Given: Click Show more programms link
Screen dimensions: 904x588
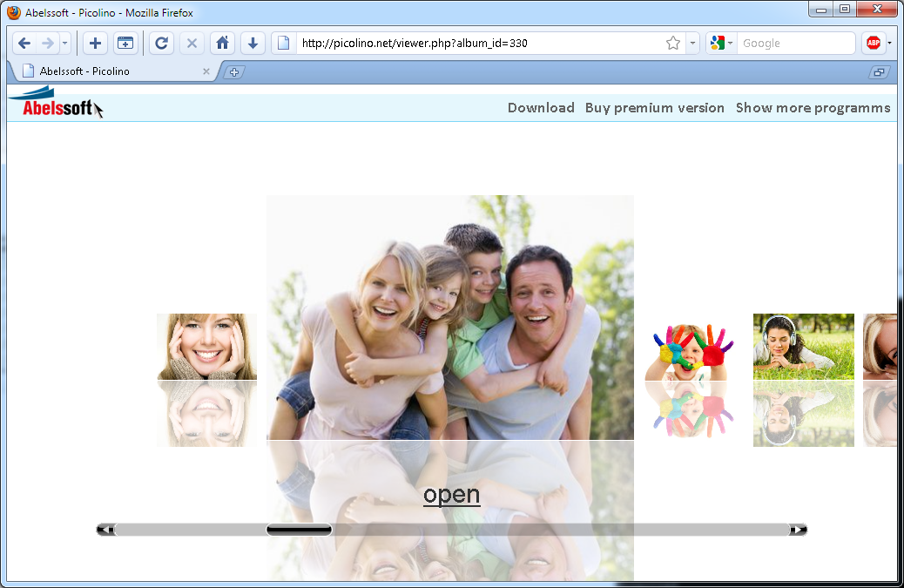Looking at the screenshot, I should pyautogui.click(x=813, y=108).
